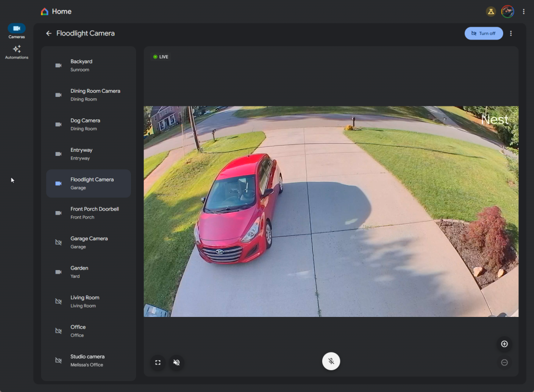
Task: Zoom out of the camera feed
Action: [504, 362]
